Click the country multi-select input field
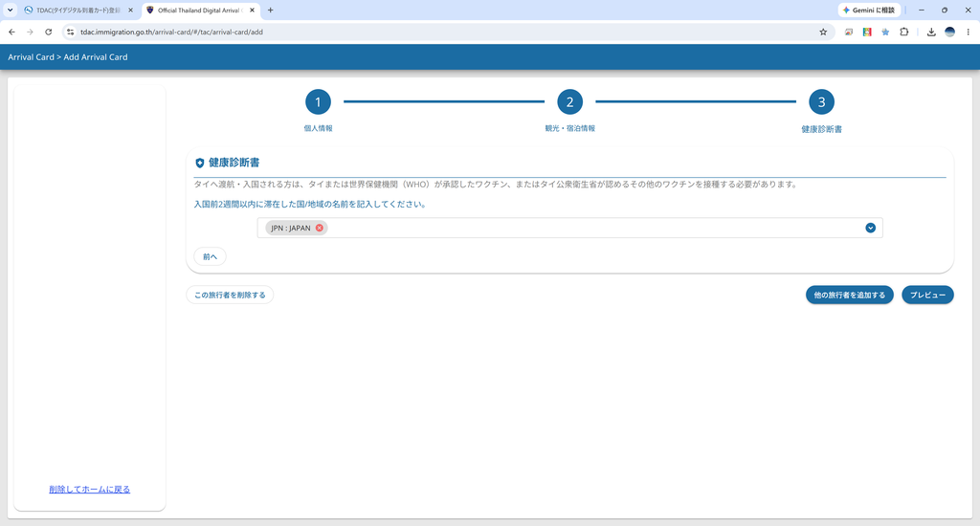 pyautogui.click(x=569, y=228)
